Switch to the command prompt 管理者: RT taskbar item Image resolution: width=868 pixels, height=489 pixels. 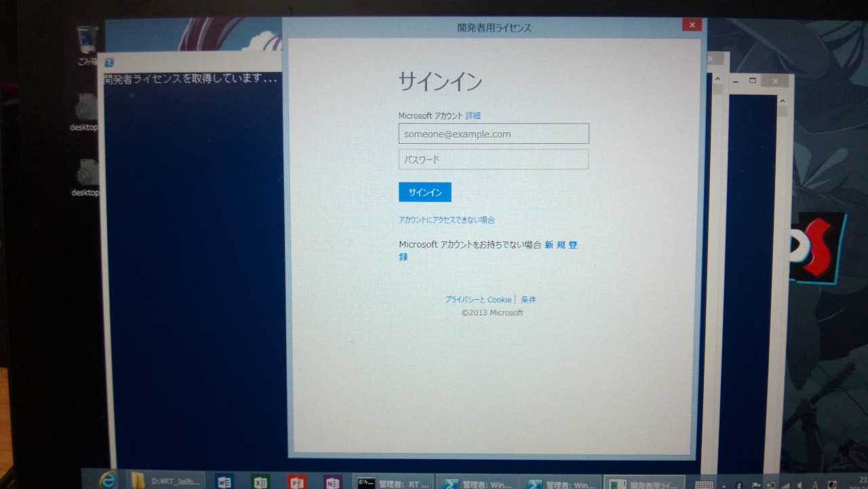[x=393, y=482]
